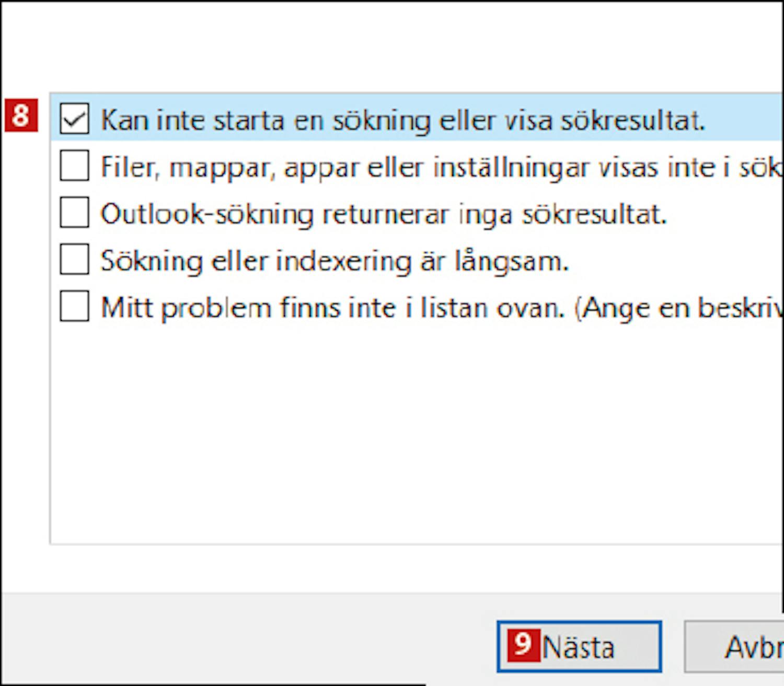Click the red step marker numbered 9
The image size is (784, 686).
tap(524, 646)
